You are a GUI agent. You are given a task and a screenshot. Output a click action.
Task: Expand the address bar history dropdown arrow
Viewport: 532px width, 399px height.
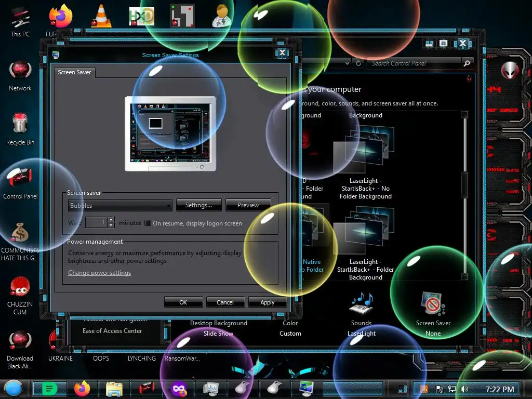347,63
